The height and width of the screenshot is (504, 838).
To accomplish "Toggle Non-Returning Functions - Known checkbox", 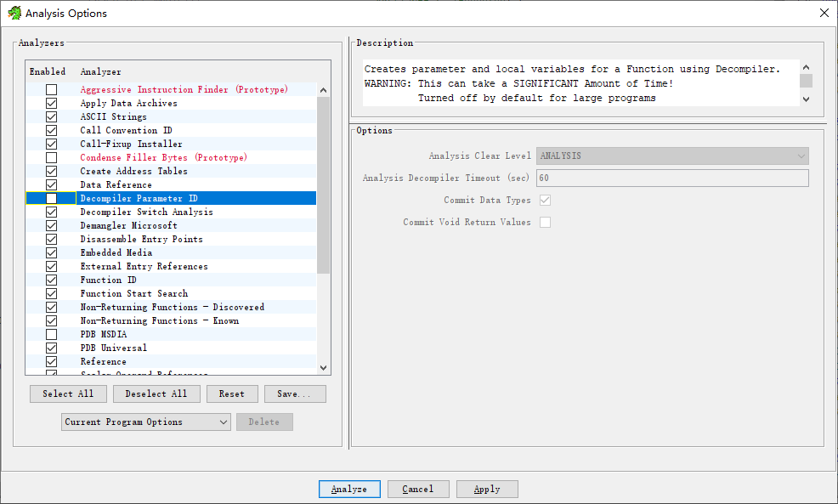I will pos(51,320).
